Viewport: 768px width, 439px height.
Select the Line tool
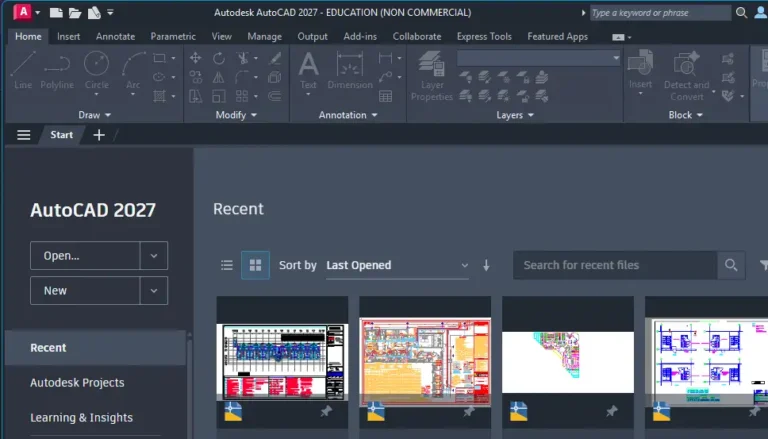(23, 71)
